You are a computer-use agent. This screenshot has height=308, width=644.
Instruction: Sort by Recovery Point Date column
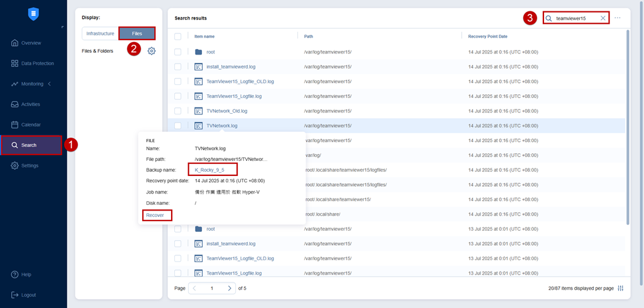[487, 36]
